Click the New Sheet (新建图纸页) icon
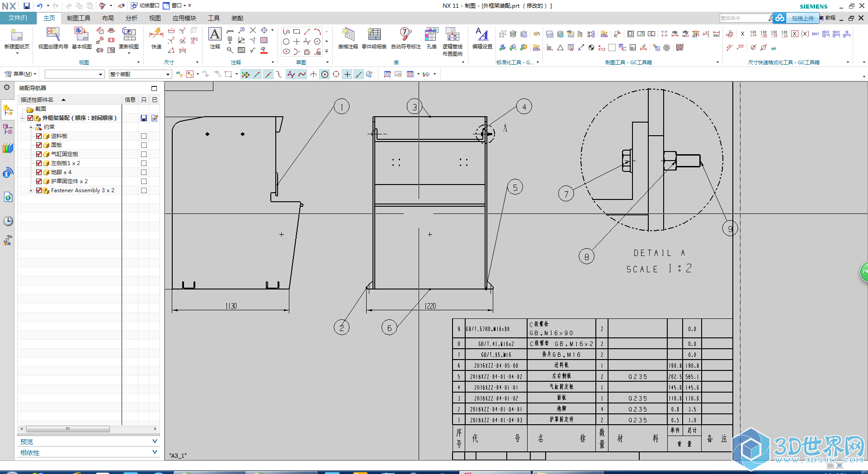The width and height of the screenshot is (868, 474). tap(16, 35)
